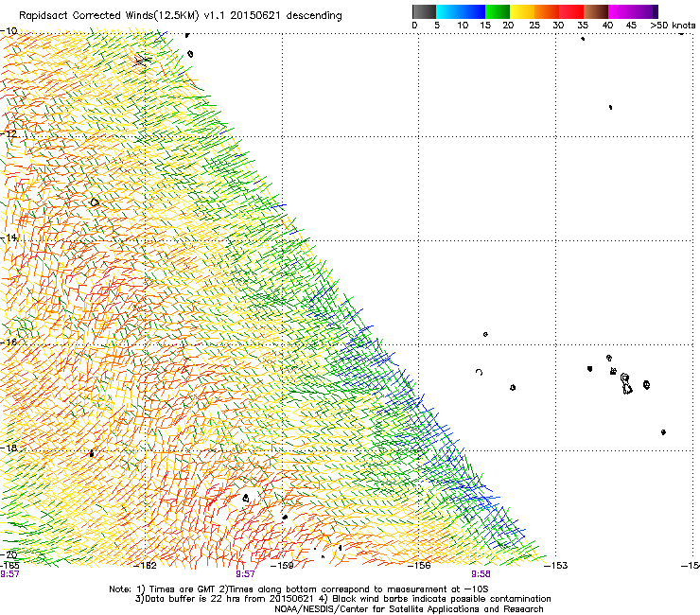Click the largest island outline near -152
The width and height of the screenshot is (700, 615).
[626, 384]
